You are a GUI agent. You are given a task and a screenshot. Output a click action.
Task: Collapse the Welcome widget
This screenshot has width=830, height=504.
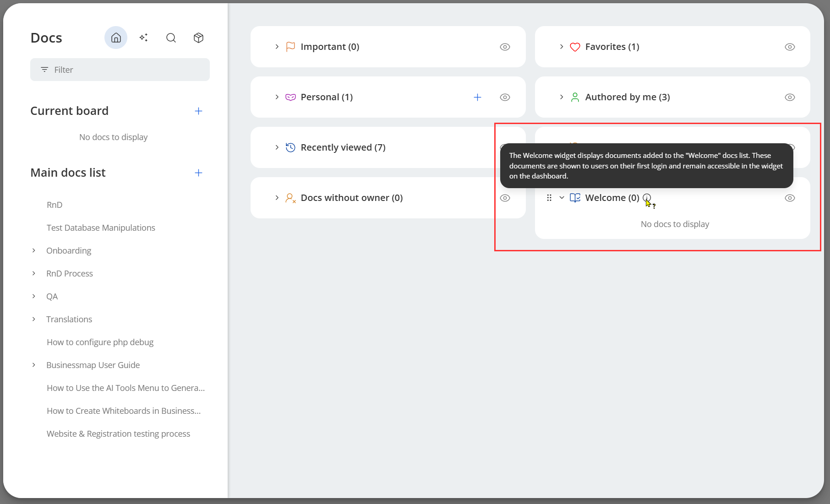(x=562, y=198)
